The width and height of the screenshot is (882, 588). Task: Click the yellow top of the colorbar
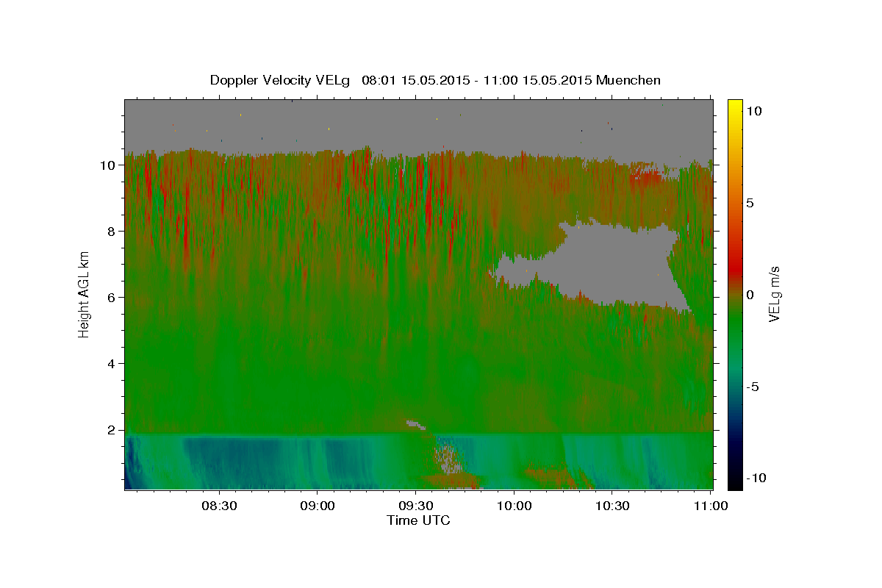[x=734, y=104]
